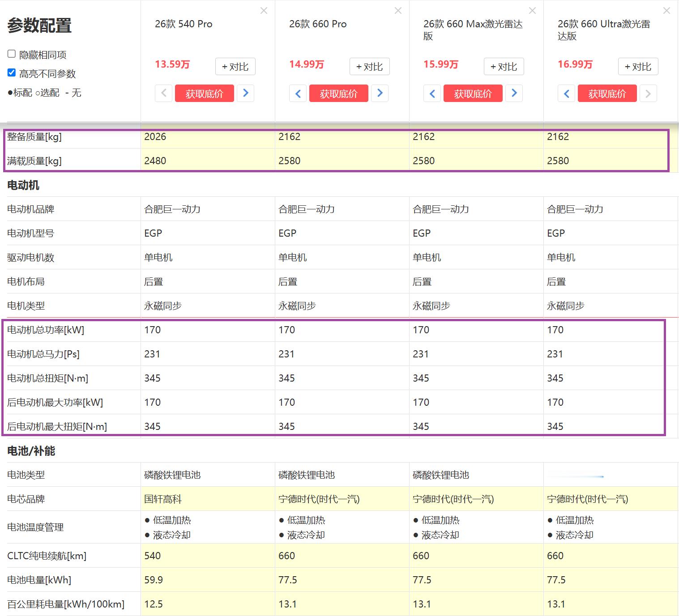Uncheck the 高亮不同参数 checkbox

(12, 72)
